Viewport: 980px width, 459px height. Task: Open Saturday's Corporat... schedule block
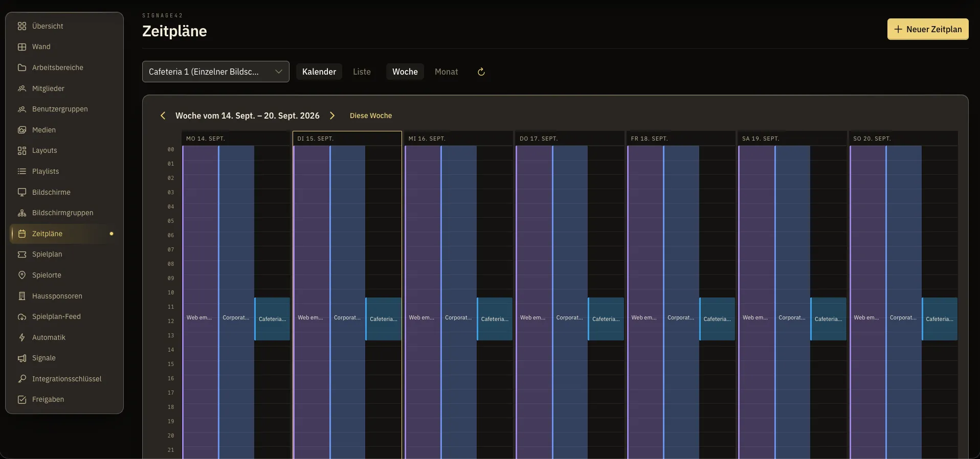pos(792,302)
